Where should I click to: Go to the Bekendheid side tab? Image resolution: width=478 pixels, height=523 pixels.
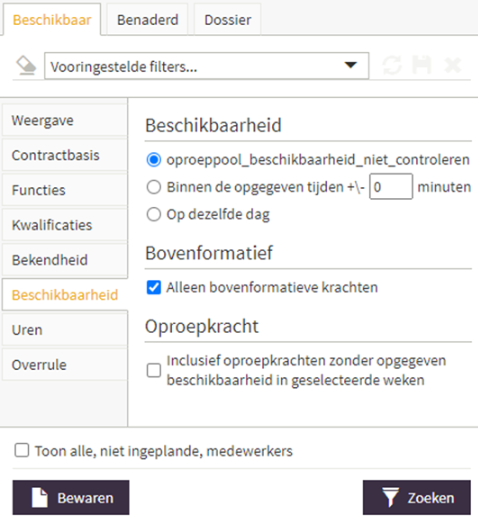[65, 260]
